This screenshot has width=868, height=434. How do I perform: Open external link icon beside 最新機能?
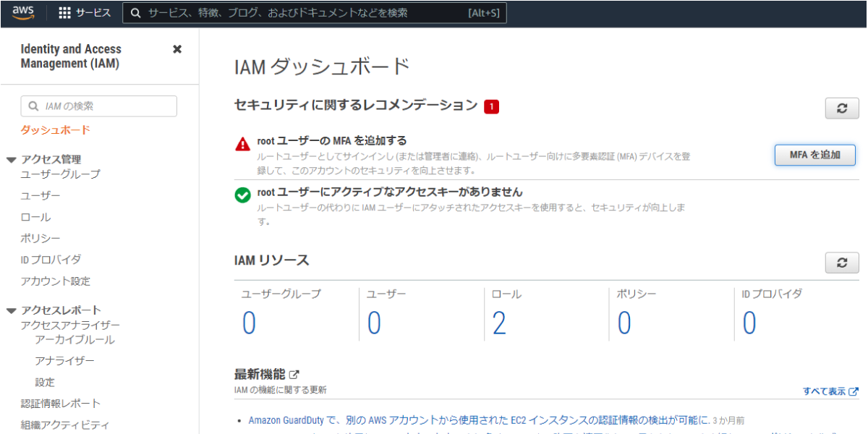[294, 375]
